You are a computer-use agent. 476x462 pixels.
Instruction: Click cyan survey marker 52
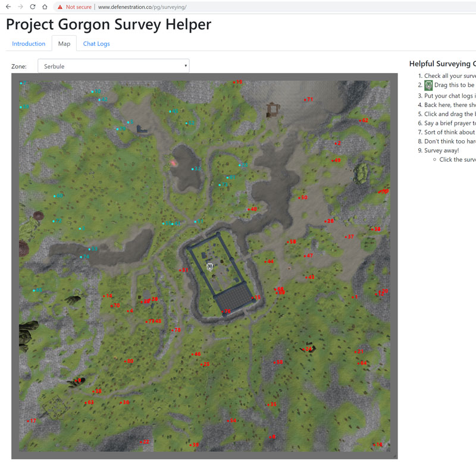click(x=190, y=123)
